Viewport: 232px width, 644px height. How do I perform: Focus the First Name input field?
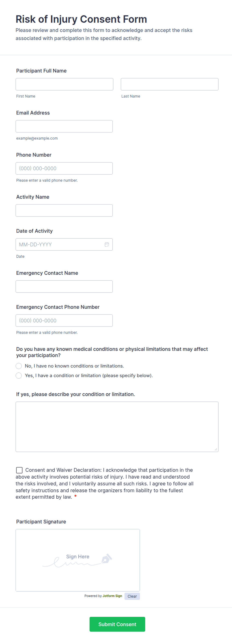[x=65, y=84]
